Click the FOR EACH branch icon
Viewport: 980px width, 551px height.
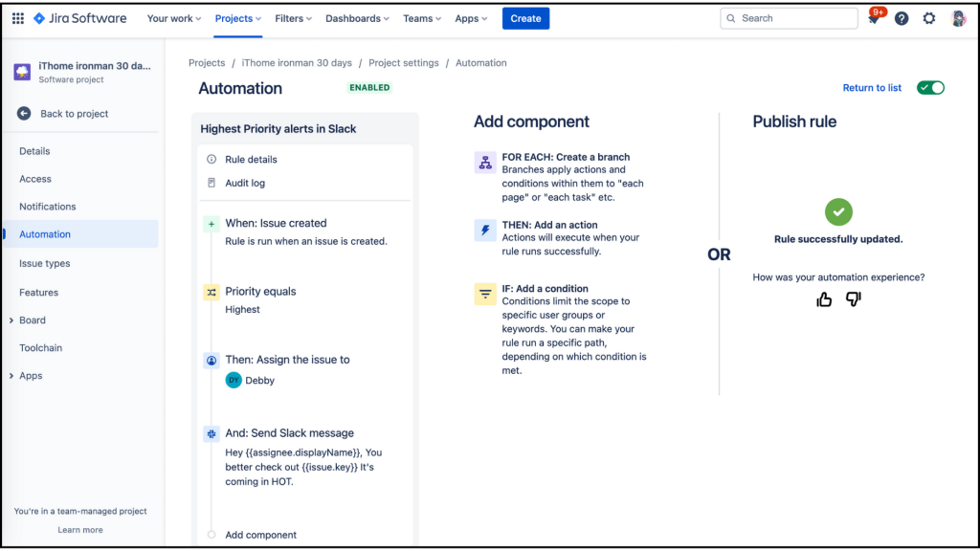pyautogui.click(x=485, y=163)
